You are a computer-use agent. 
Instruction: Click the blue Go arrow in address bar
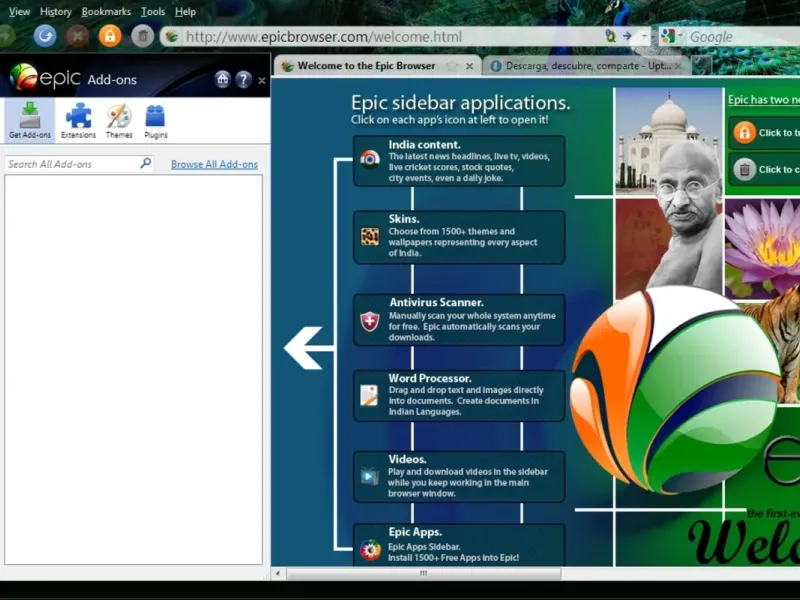pos(627,36)
